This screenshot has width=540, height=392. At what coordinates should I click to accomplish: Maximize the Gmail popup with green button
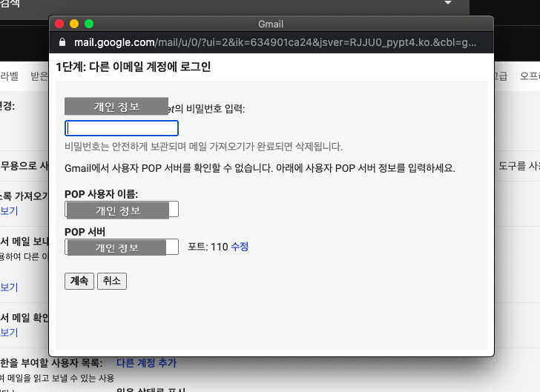tap(89, 24)
